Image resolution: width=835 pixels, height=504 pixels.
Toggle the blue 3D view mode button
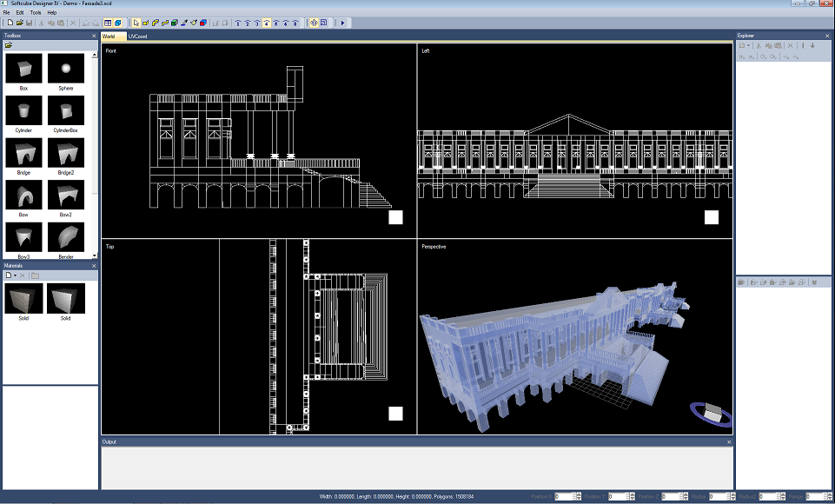pyautogui.click(x=117, y=22)
